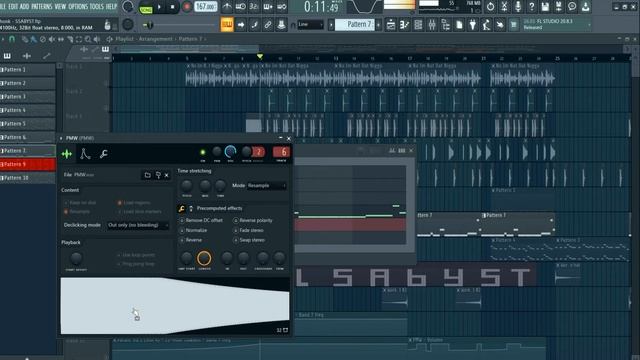This screenshot has height=360, width=640.
Task: Open the Declicking mode dropdown
Action: [138, 225]
